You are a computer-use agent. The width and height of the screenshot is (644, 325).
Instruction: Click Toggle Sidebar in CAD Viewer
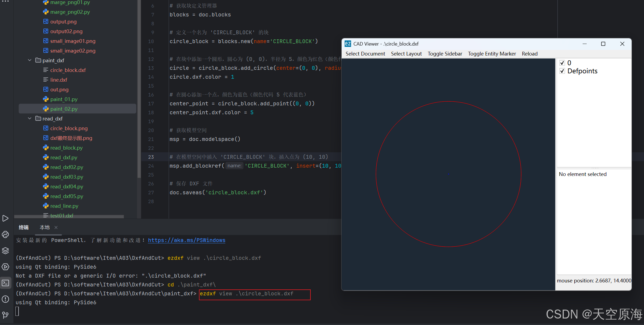444,54
